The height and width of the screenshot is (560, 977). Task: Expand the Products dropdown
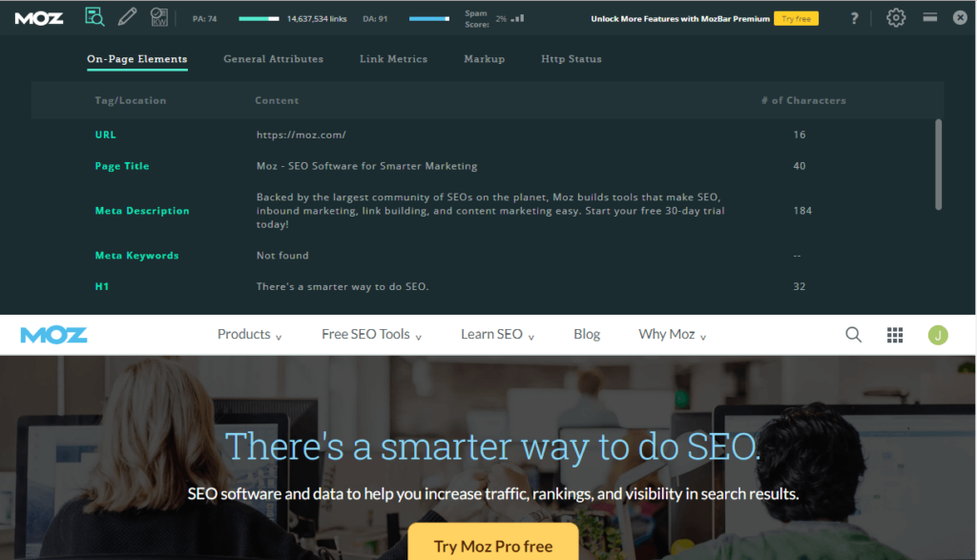pyautogui.click(x=249, y=334)
